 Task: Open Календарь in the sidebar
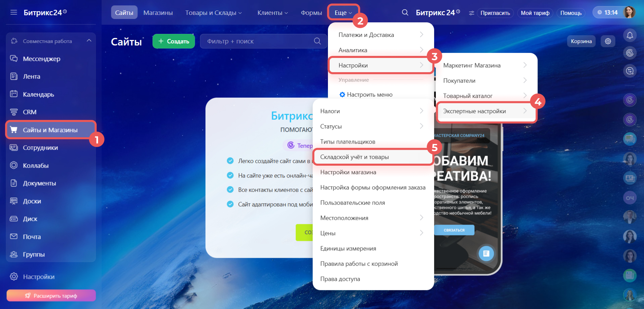click(38, 95)
